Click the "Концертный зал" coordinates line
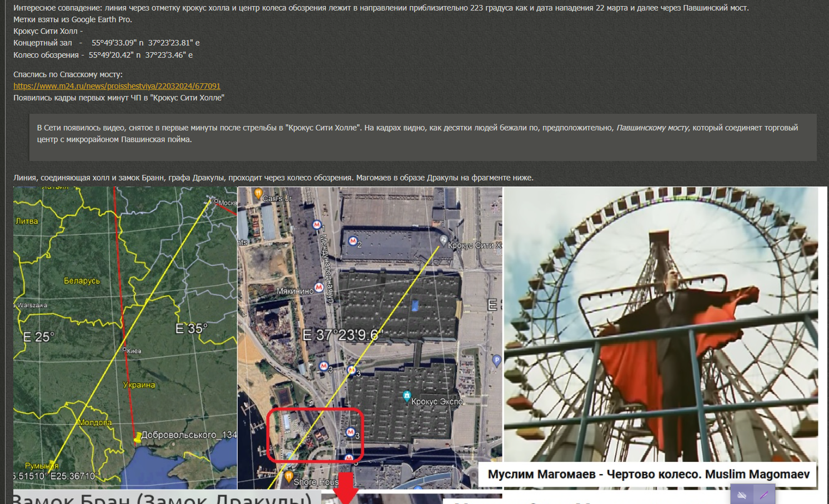The image size is (829, 504). point(107,43)
